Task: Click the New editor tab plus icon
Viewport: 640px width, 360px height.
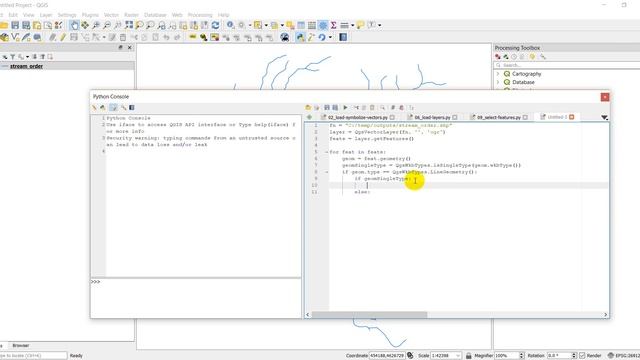Action: [x=309, y=117]
